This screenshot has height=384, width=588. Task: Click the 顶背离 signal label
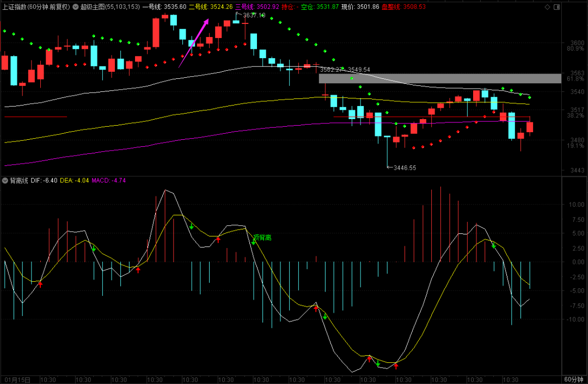[262, 238]
